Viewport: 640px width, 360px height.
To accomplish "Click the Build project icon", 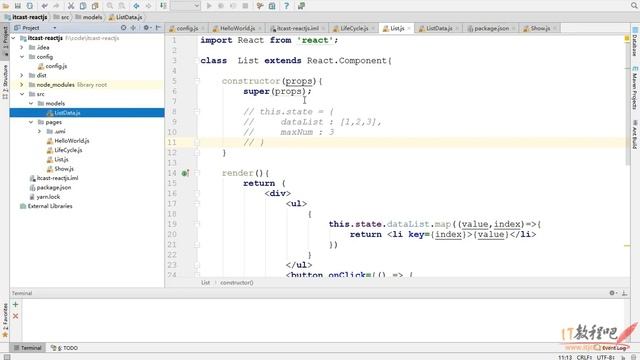I will coord(163,6).
